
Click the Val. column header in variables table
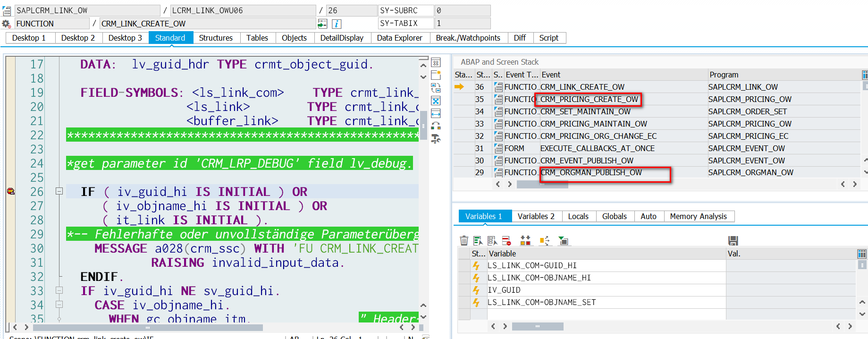791,254
